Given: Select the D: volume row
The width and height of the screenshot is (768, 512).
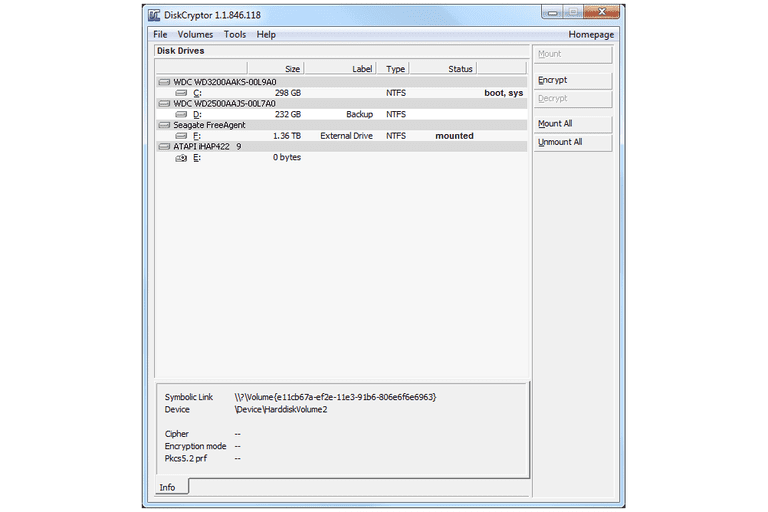Looking at the screenshot, I should [x=341, y=115].
